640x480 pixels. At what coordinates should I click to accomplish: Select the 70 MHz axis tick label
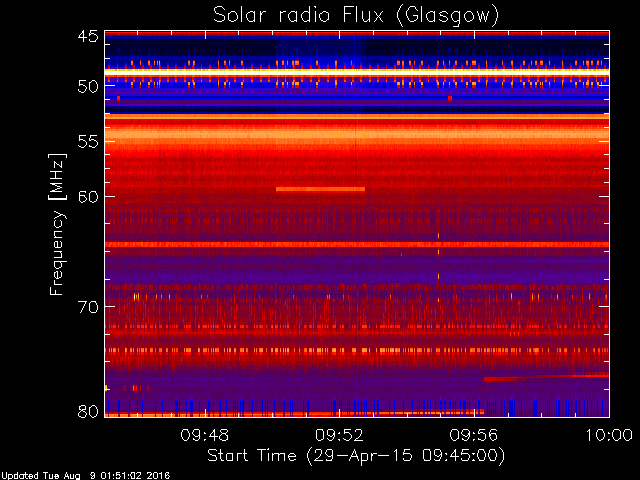click(x=88, y=307)
